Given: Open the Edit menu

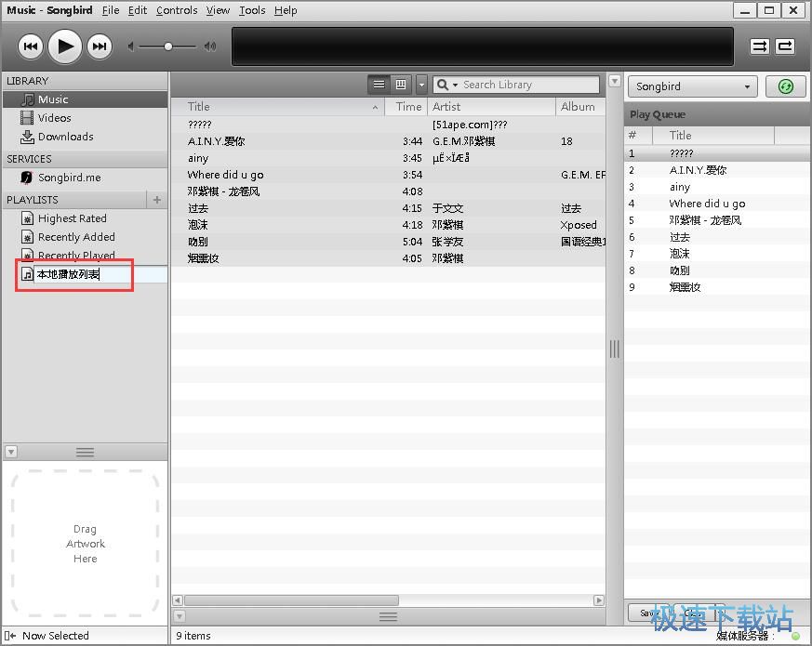Looking at the screenshot, I should click(138, 10).
